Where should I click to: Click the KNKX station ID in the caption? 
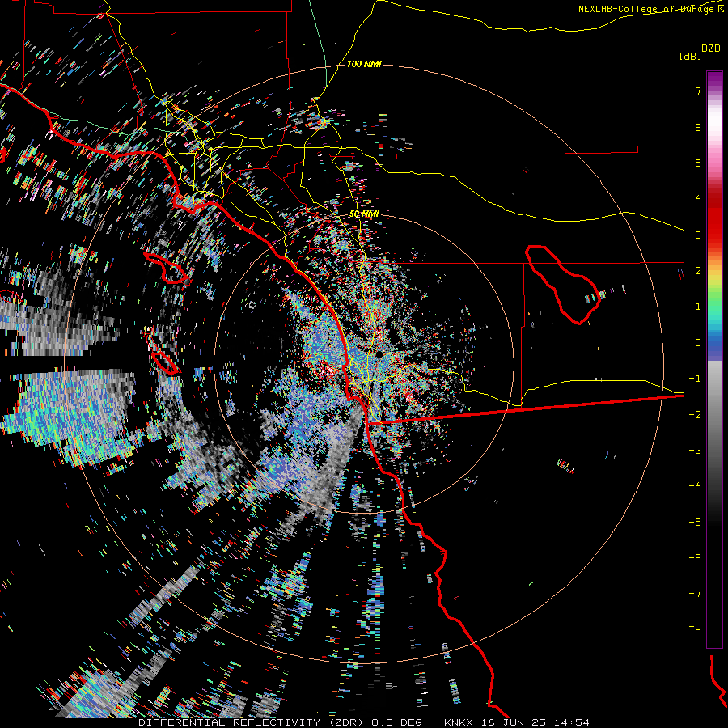pos(459,722)
